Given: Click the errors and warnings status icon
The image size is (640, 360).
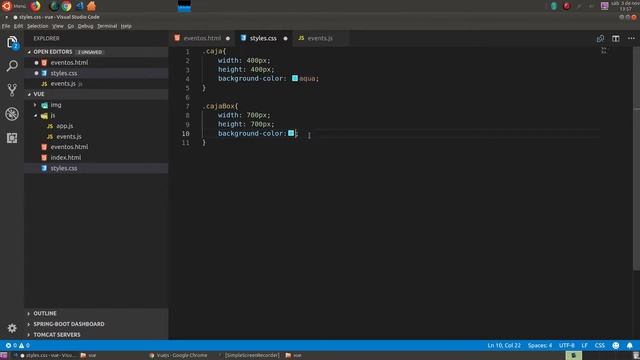Looking at the screenshot, I should click(x=18, y=345).
